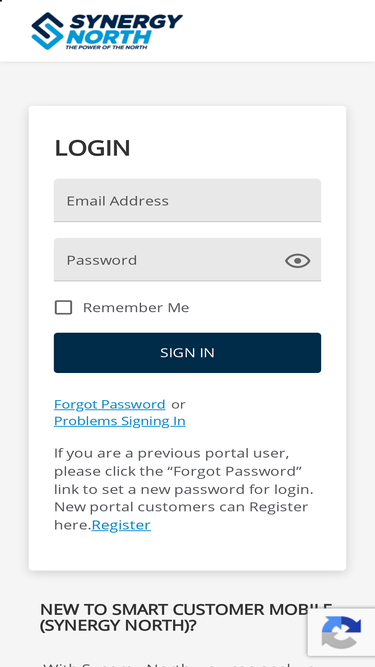Click the Remember Me label text
The width and height of the screenshot is (375, 667).
pos(136,308)
